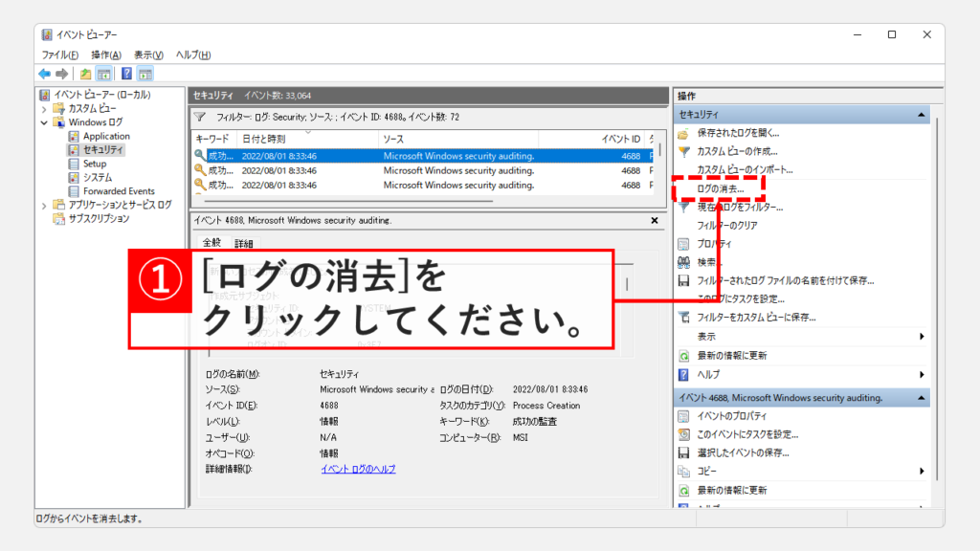Click the Back arrow in toolbar
980x551 pixels.
44,74
